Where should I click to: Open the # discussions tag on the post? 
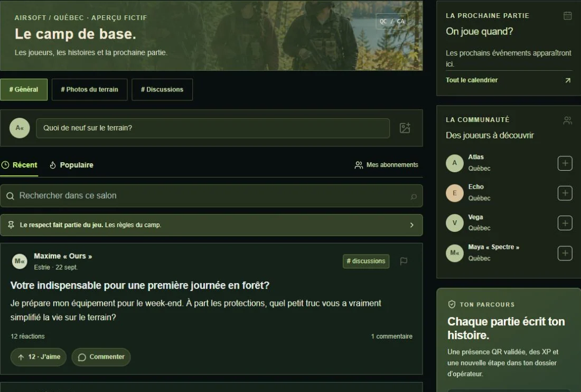[366, 261]
